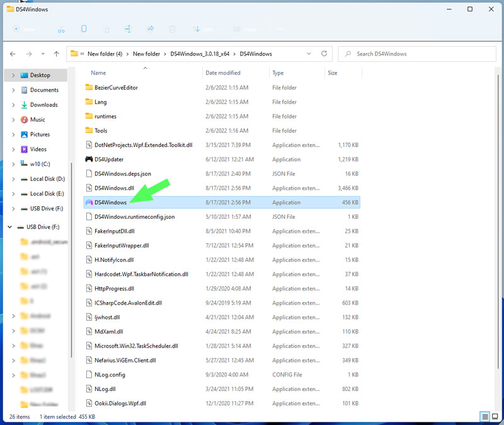Go up one level with the up arrow
Image resolution: width=504 pixels, height=425 pixels.
pyautogui.click(x=57, y=54)
